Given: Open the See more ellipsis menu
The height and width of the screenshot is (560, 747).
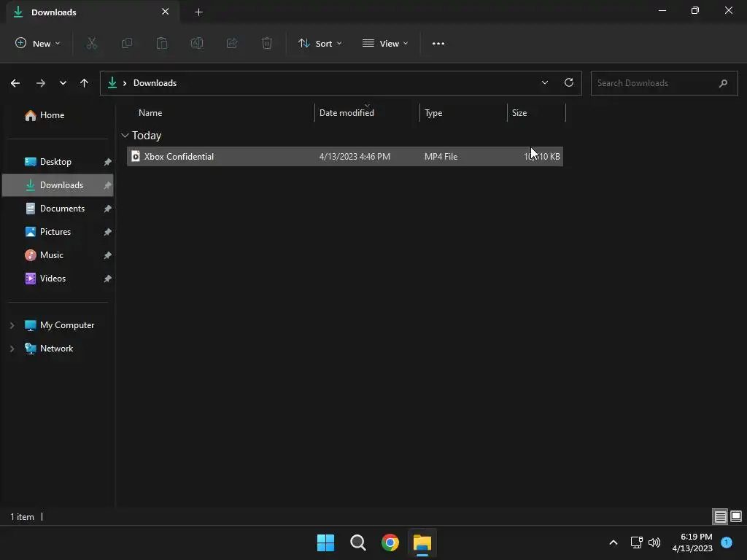Looking at the screenshot, I should [x=438, y=43].
